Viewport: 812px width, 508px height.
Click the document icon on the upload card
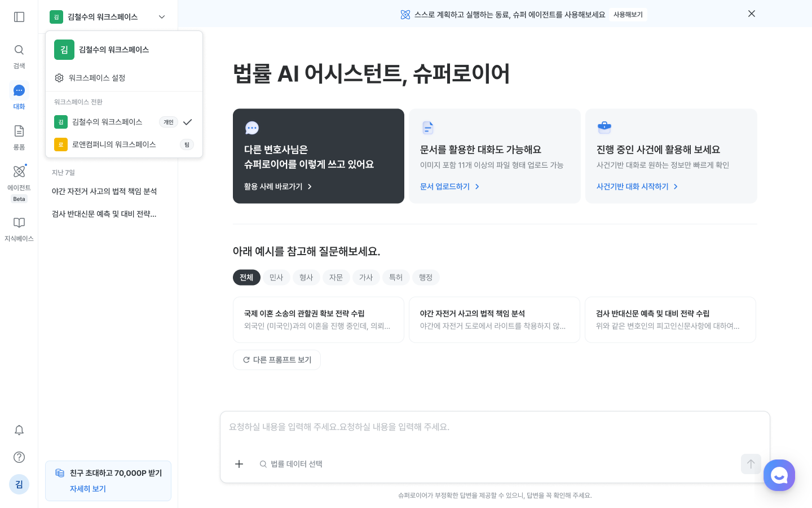428,128
